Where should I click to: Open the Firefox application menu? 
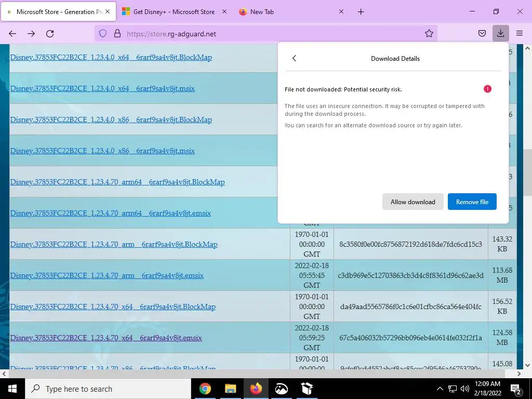pyautogui.click(x=520, y=33)
